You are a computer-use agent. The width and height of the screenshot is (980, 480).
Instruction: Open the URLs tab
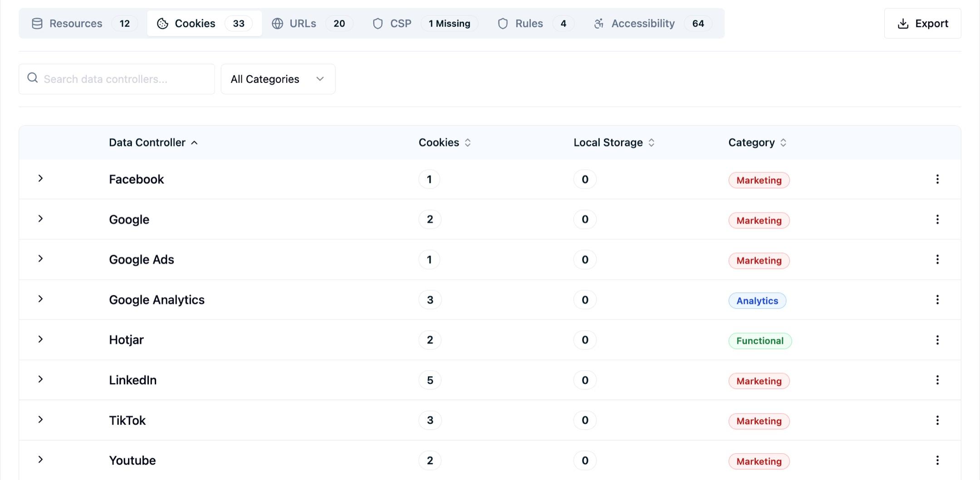pos(312,24)
